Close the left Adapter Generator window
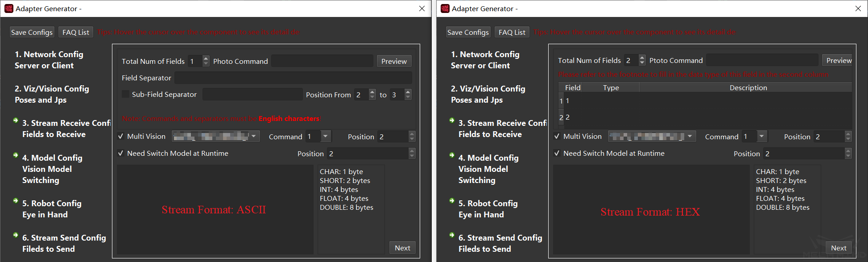This screenshot has height=262, width=868. click(422, 8)
